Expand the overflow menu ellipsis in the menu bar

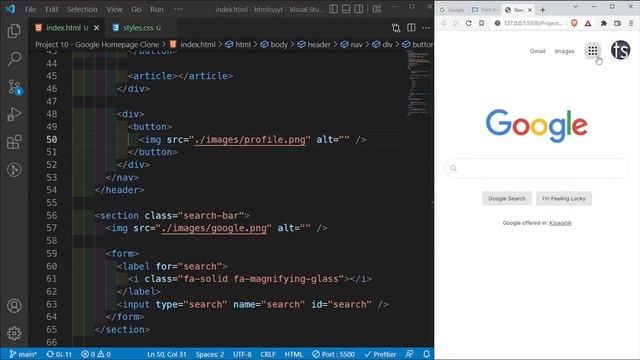178,9
